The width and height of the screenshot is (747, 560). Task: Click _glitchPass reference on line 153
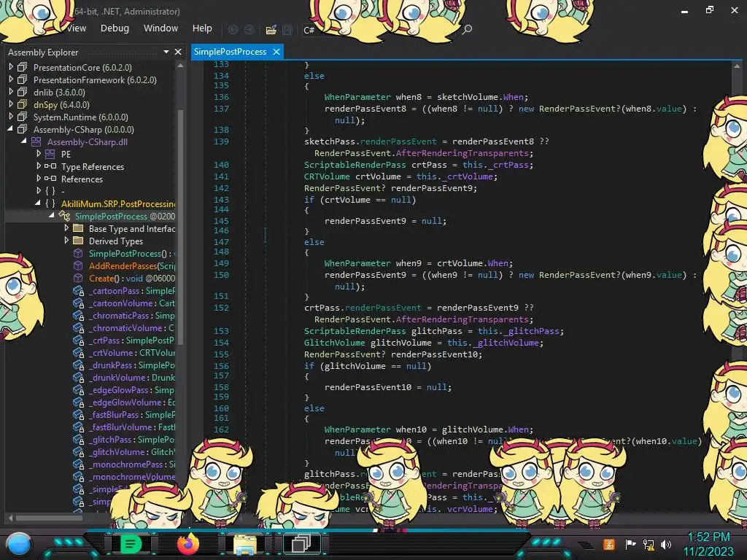(531, 331)
